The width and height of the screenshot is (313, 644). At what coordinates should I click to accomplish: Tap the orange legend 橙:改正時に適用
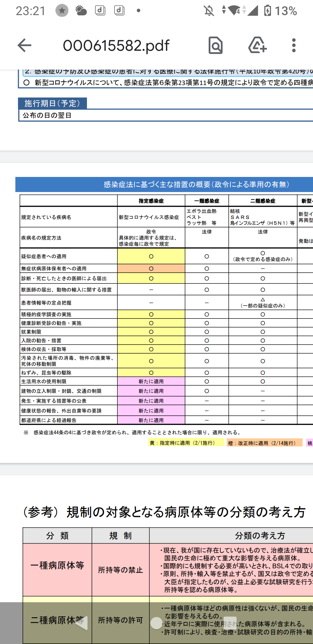[x=264, y=443]
